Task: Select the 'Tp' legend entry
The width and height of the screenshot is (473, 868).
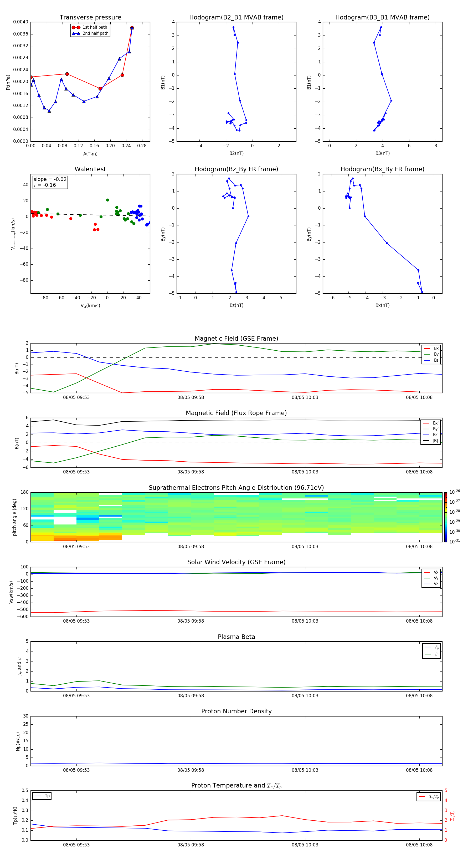Action: (x=42, y=796)
